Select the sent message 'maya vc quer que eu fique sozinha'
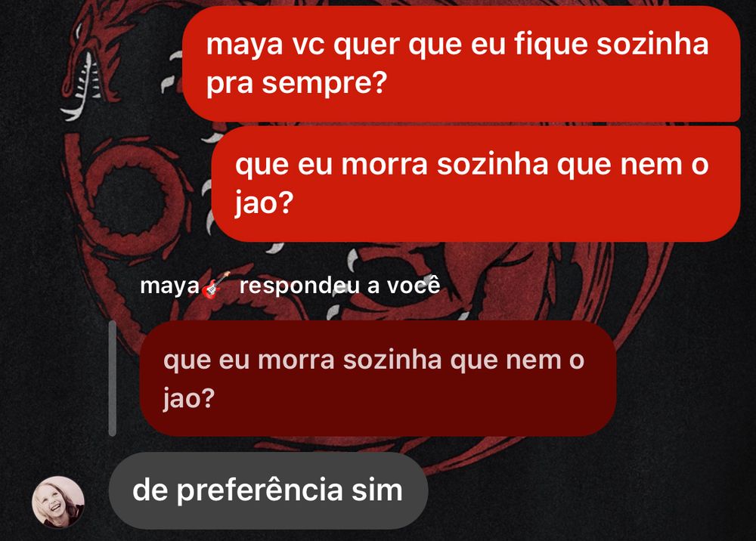The image size is (756, 541). click(461, 63)
